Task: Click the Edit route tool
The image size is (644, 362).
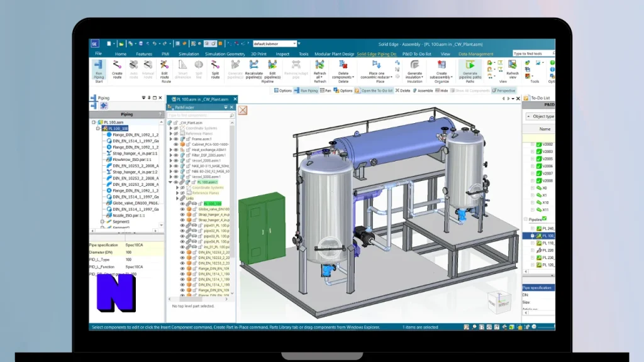Action: (164, 69)
